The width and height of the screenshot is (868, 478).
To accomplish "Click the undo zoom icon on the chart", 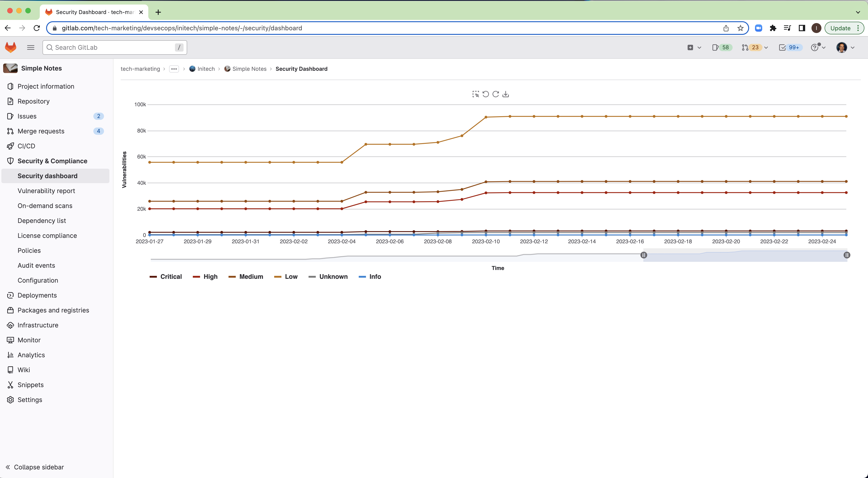I will pyautogui.click(x=485, y=94).
